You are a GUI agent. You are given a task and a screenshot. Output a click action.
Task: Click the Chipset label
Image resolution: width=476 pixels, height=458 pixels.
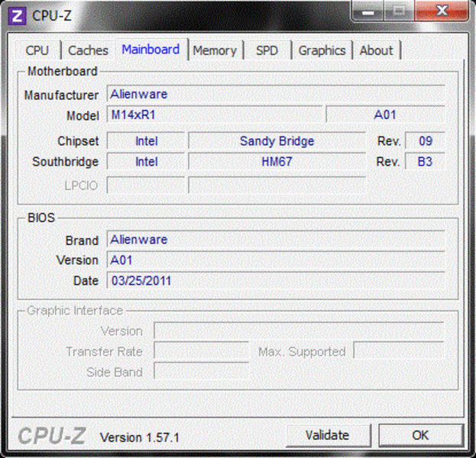coord(78,141)
